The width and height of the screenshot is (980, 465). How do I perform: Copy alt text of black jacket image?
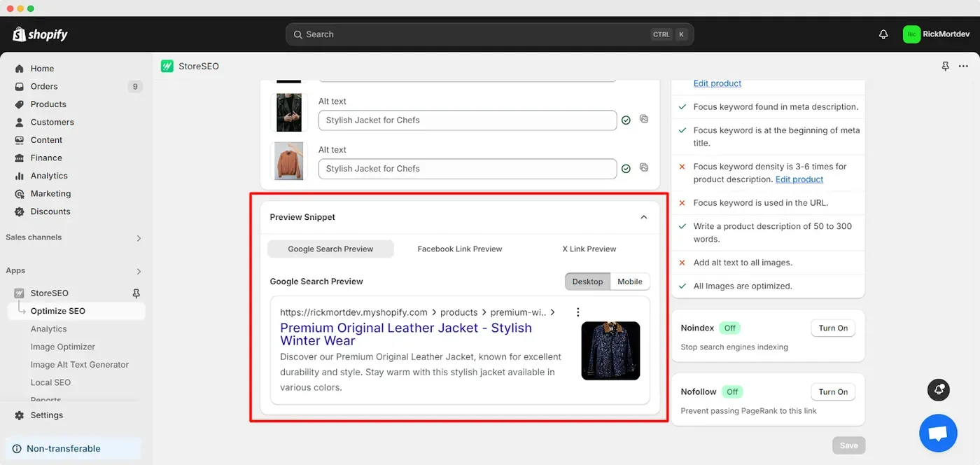pos(644,119)
